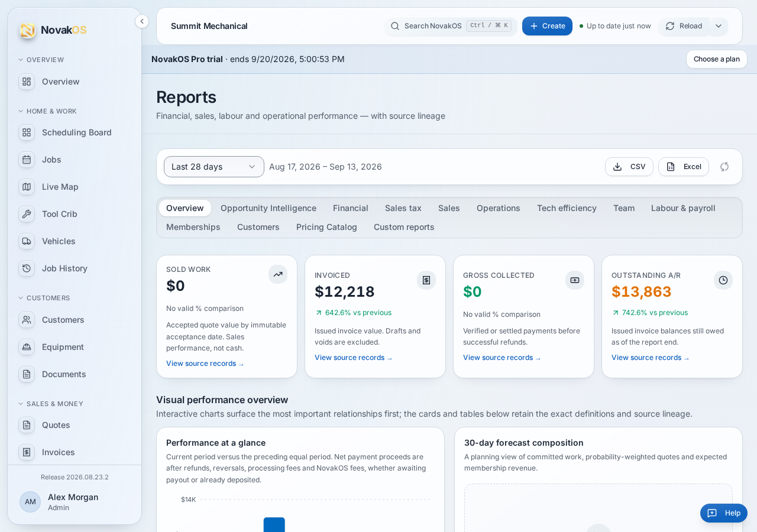Collapse the OVERVIEW sidebar section
Screen dimensions: 757x532
point(41,60)
